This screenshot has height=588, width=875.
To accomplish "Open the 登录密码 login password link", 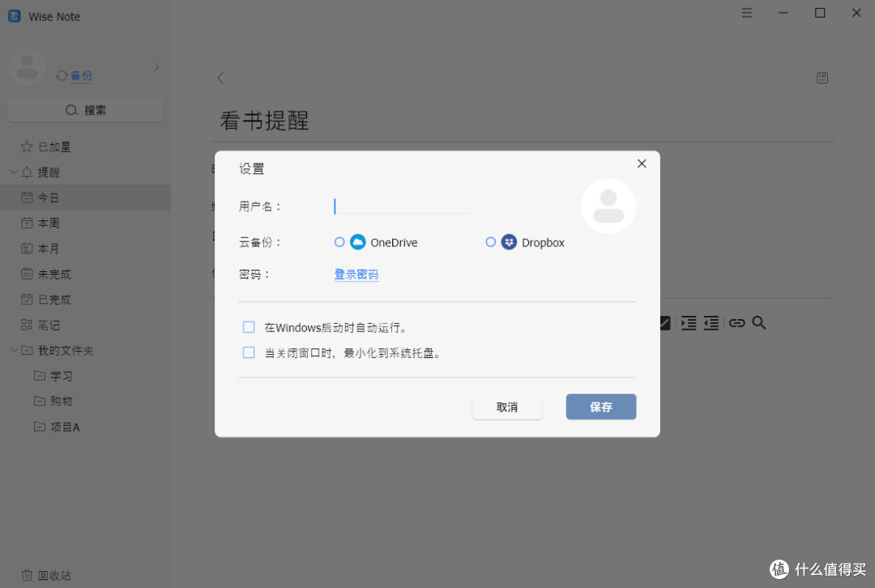I will pos(356,275).
